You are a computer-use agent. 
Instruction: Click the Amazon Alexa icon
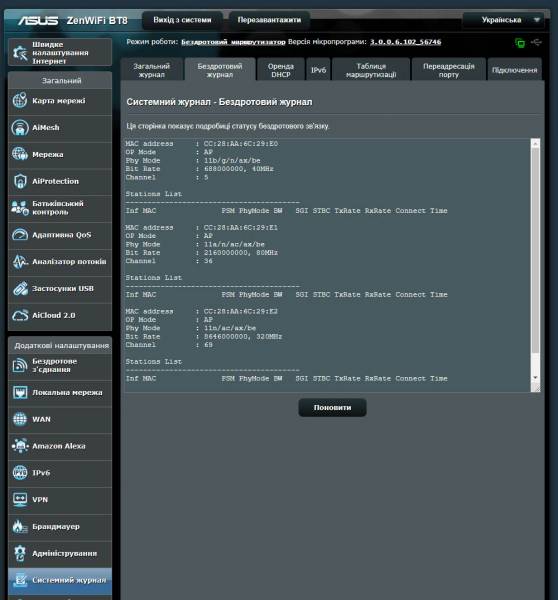coord(20,446)
